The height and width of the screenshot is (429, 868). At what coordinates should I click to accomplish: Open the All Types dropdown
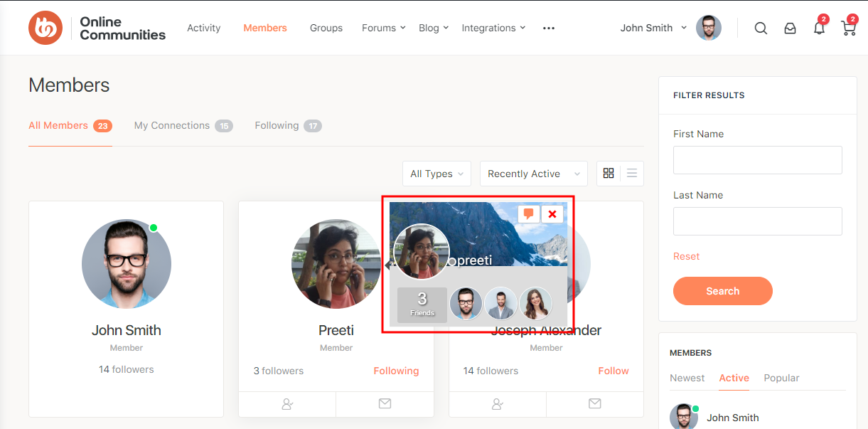coord(436,174)
